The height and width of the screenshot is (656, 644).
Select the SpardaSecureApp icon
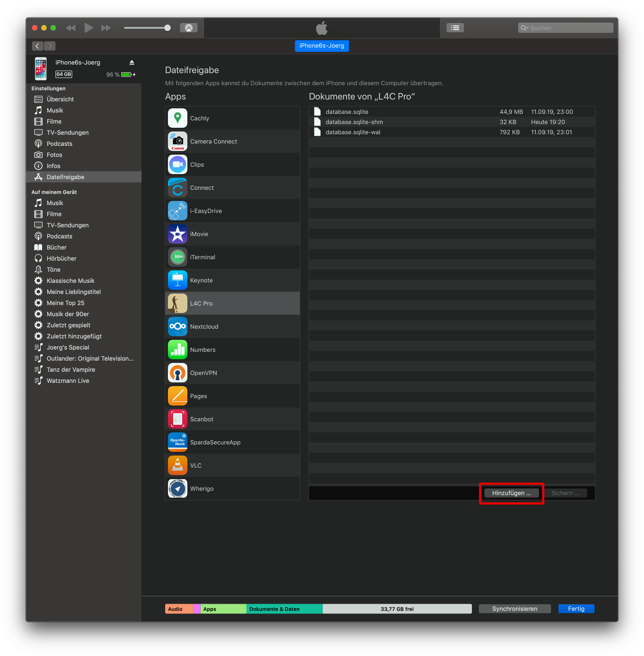(178, 442)
